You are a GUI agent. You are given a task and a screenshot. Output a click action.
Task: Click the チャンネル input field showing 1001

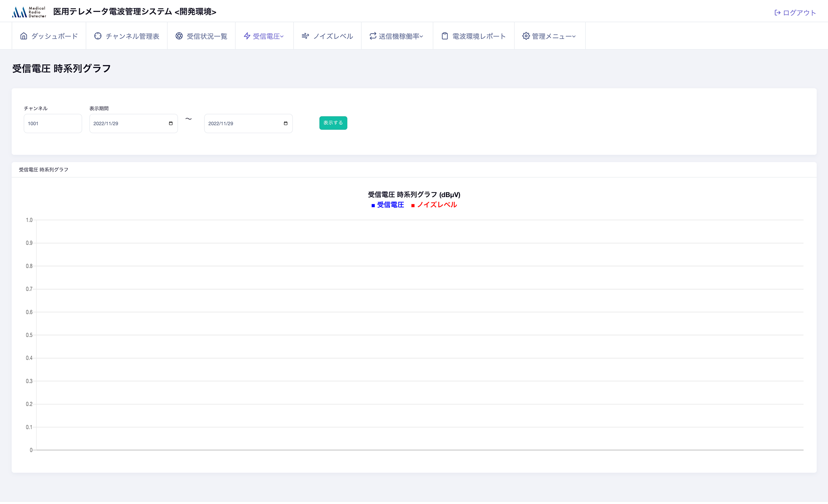pos(53,123)
